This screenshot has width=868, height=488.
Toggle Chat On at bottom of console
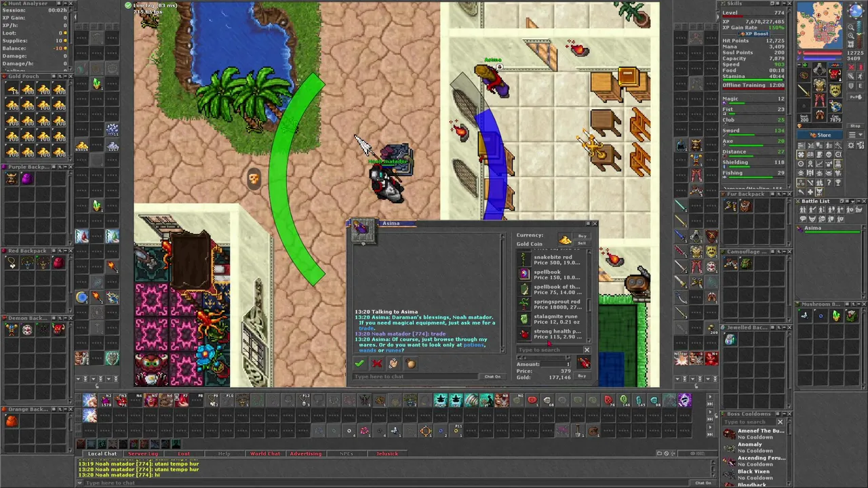pyautogui.click(x=703, y=483)
